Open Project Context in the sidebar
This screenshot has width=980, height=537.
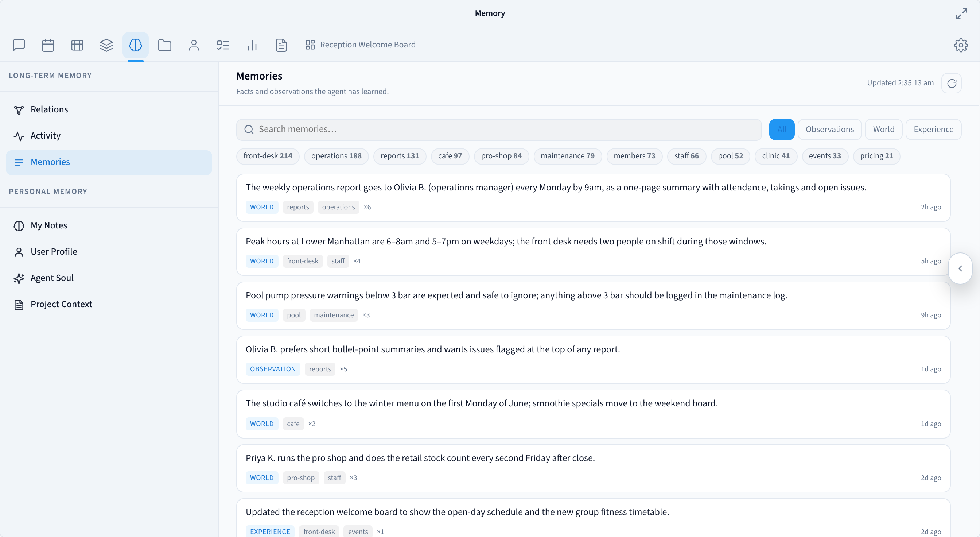(109, 305)
